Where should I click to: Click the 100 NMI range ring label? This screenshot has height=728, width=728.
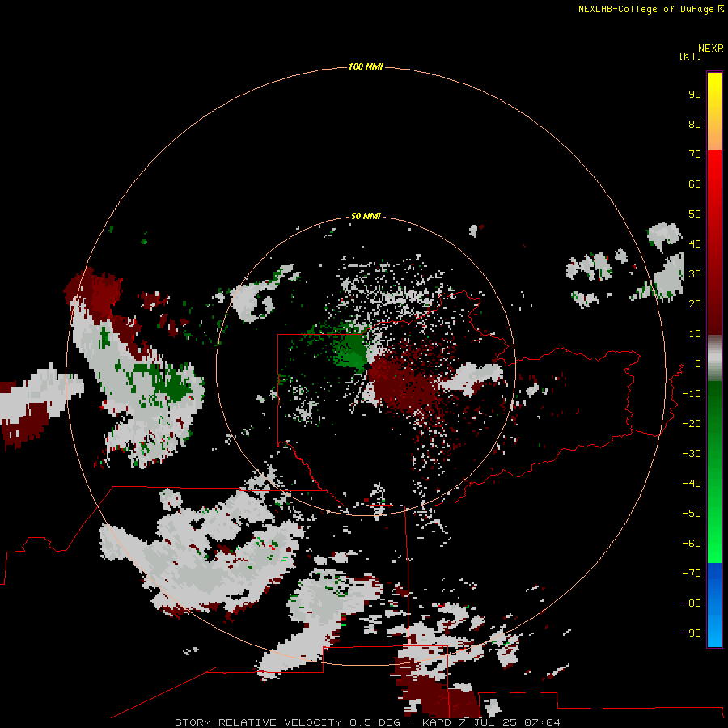366,67
